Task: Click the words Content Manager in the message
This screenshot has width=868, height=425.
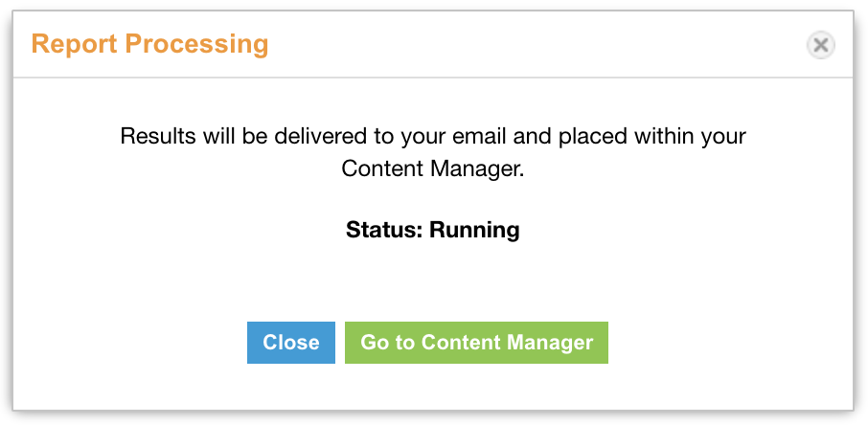Action: (431, 168)
